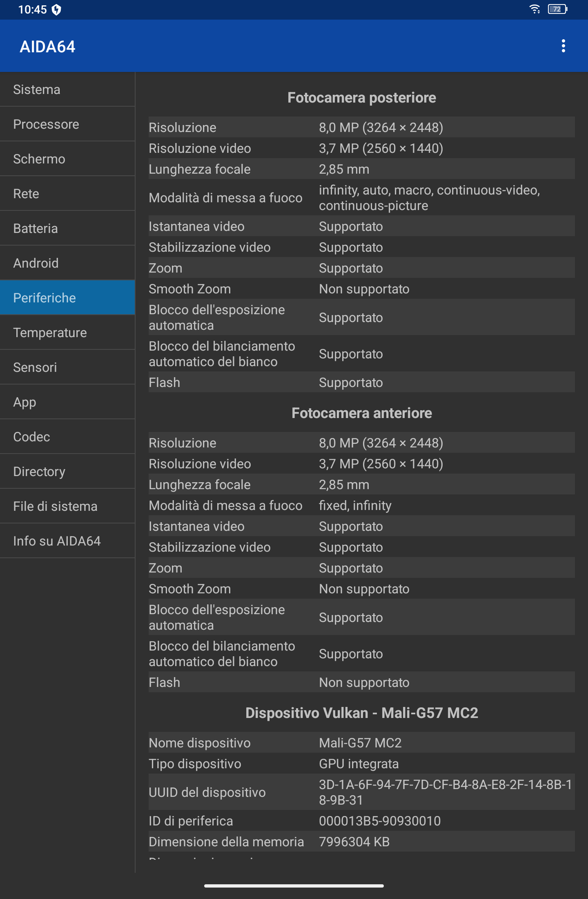Select rear camera Blocco del bilanciamento bianco row
588x899 pixels.
[x=362, y=353]
